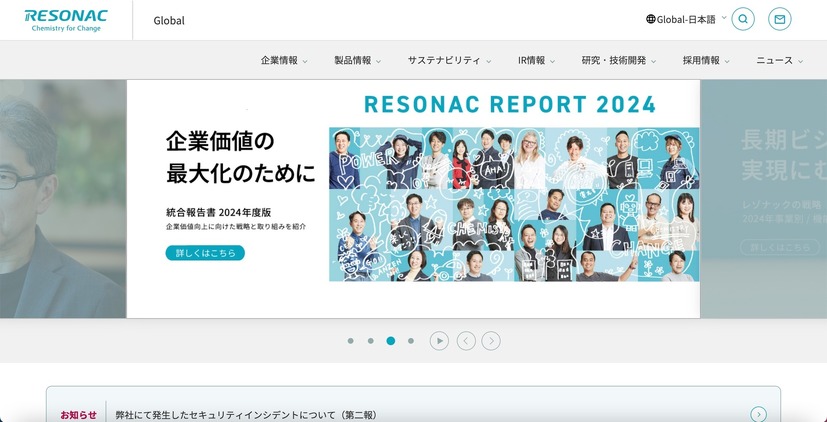Expand the 企業情報 menu
The image size is (827, 422).
tap(284, 60)
